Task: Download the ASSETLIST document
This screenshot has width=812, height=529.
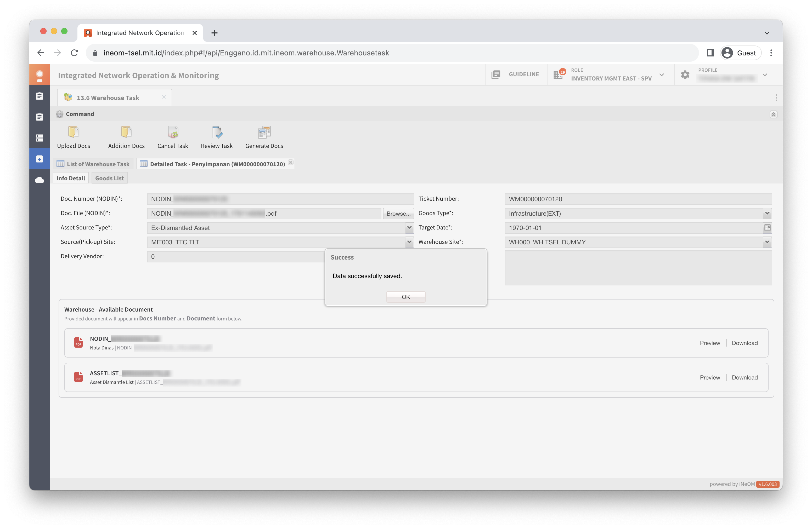Action: click(745, 377)
